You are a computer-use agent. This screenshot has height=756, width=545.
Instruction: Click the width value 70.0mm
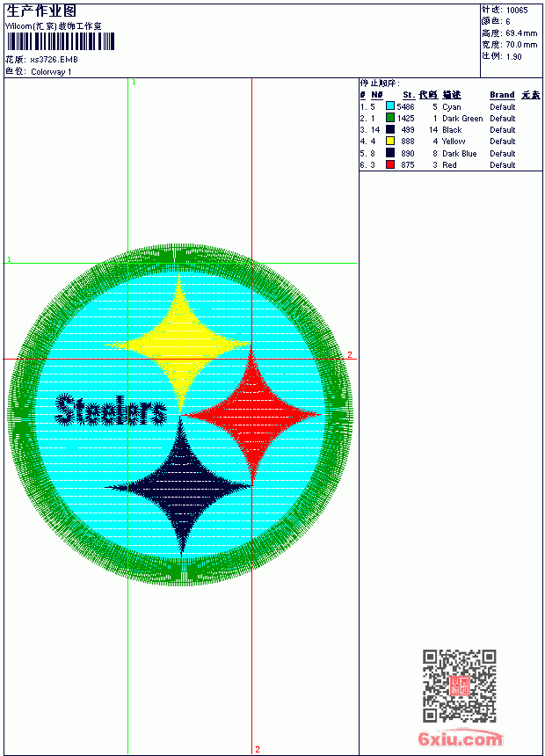click(521, 45)
